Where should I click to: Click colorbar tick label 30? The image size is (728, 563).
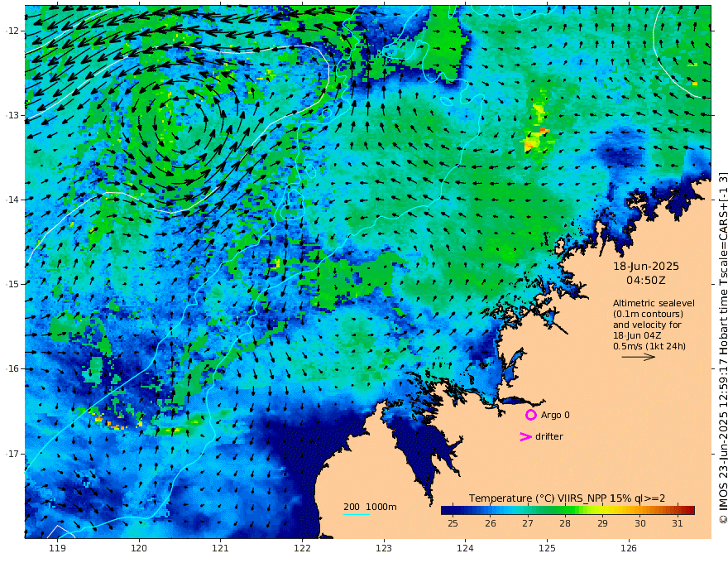tap(640, 523)
